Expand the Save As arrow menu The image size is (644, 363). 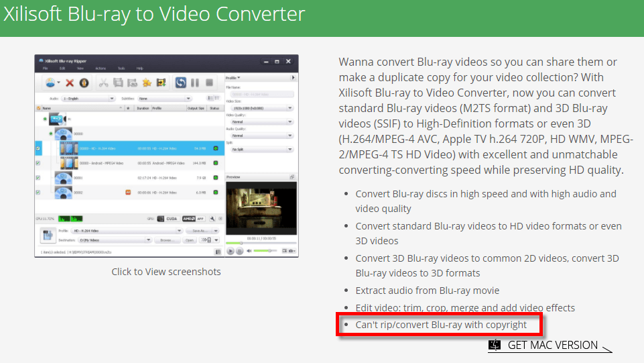tap(216, 231)
